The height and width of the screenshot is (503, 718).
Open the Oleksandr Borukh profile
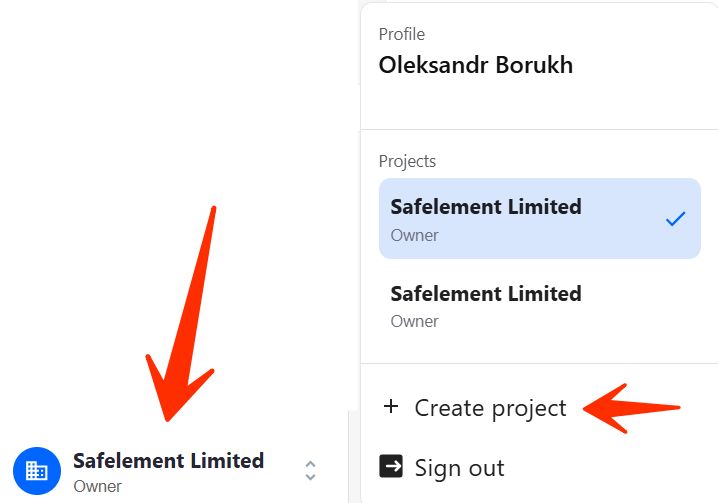tap(475, 65)
